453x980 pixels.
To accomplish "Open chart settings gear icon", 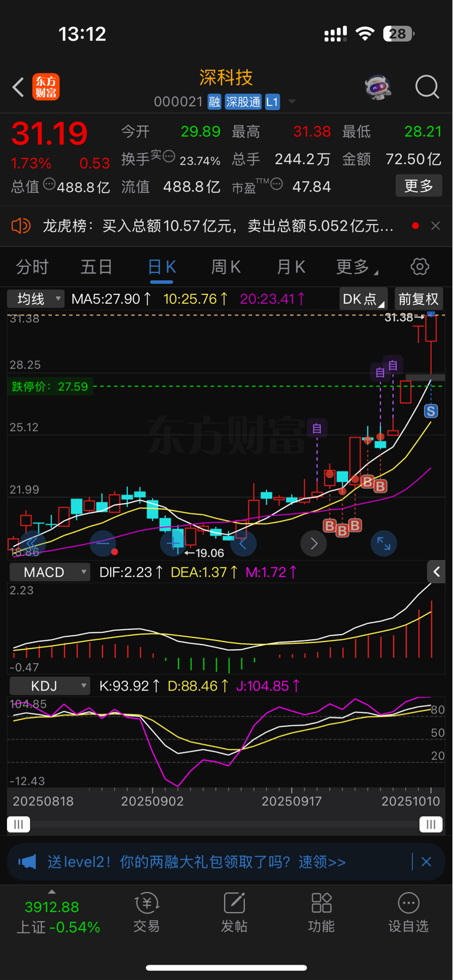I will [419, 267].
